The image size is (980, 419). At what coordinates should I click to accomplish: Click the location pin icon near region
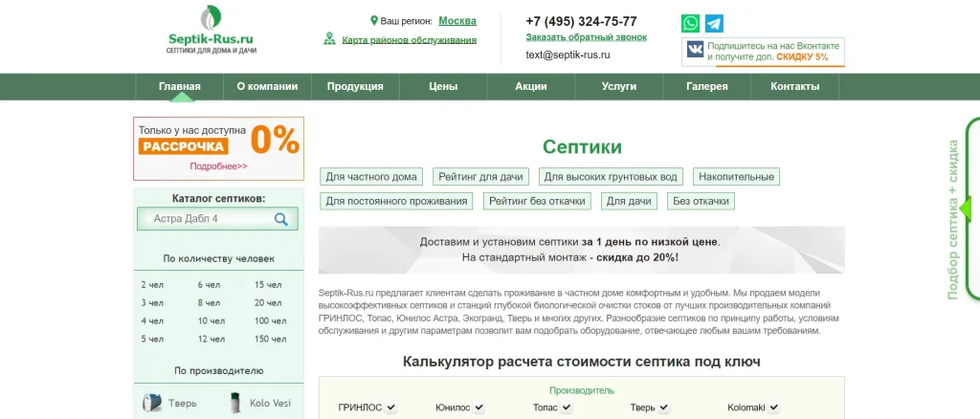pyautogui.click(x=374, y=21)
